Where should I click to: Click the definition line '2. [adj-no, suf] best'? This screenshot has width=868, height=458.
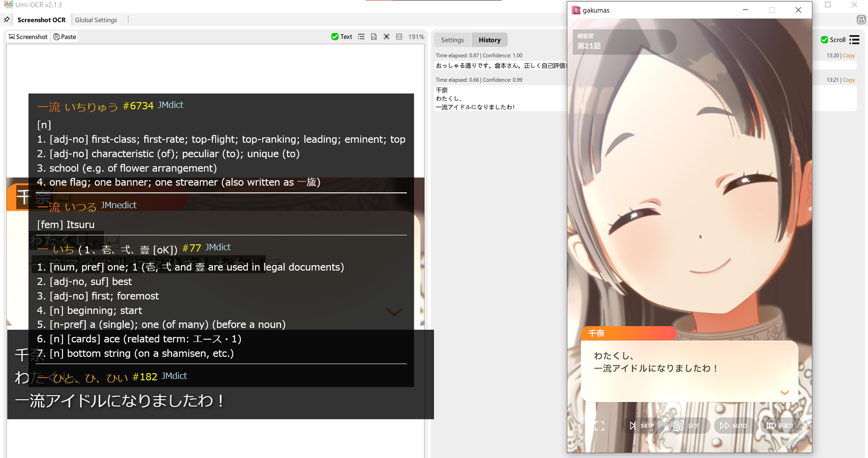click(85, 281)
